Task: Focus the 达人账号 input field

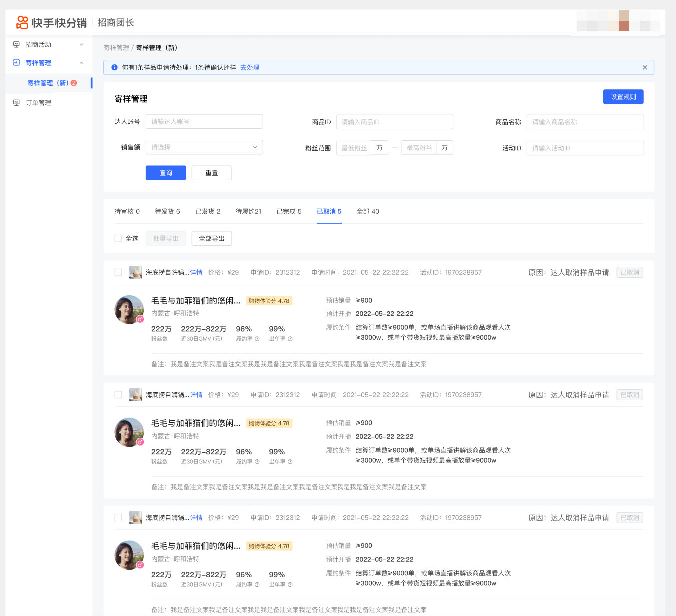Action: point(204,121)
